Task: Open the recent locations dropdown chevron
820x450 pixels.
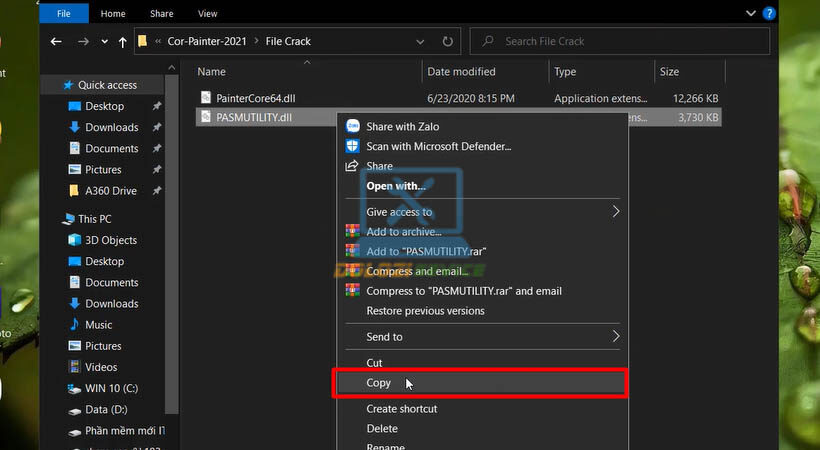Action: click(104, 42)
